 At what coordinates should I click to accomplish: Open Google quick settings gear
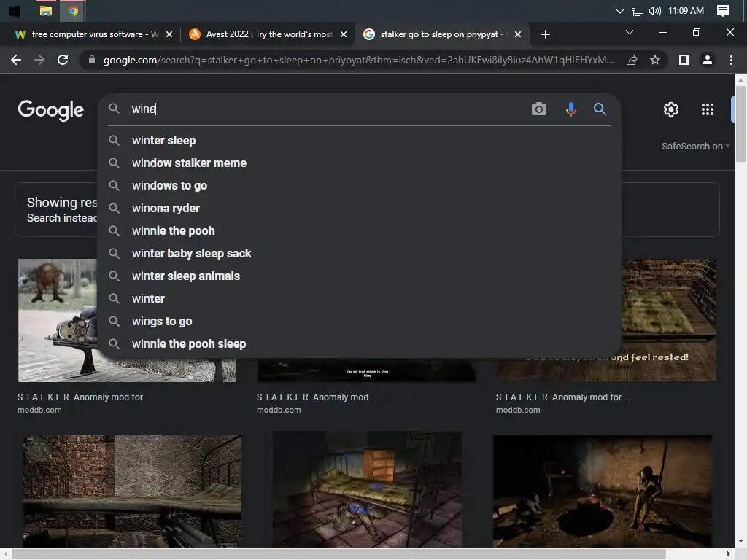[x=671, y=109]
